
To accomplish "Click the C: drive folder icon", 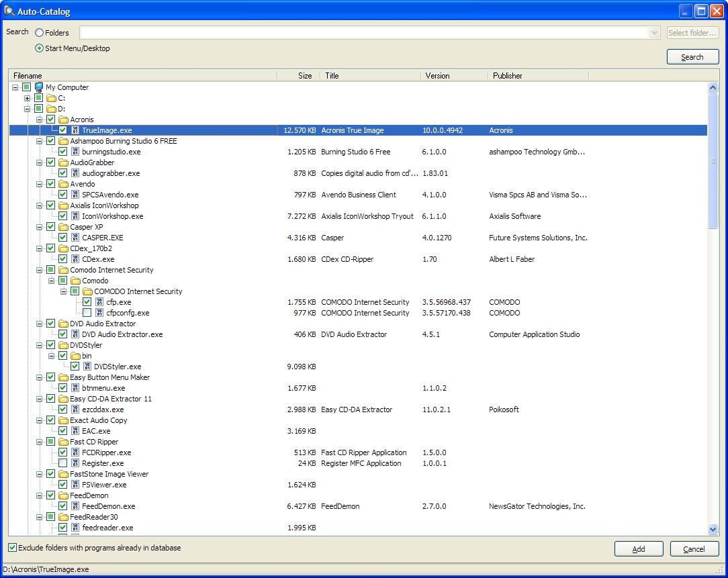I will tap(51, 98).
